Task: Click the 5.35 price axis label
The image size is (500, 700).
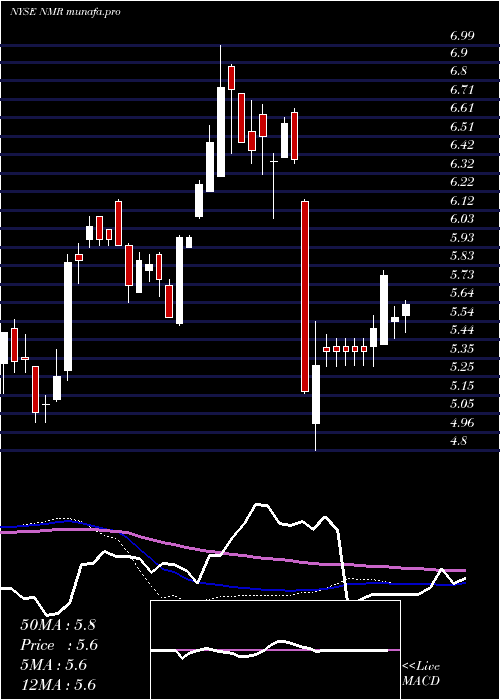Action: click(x=462, y=349)
